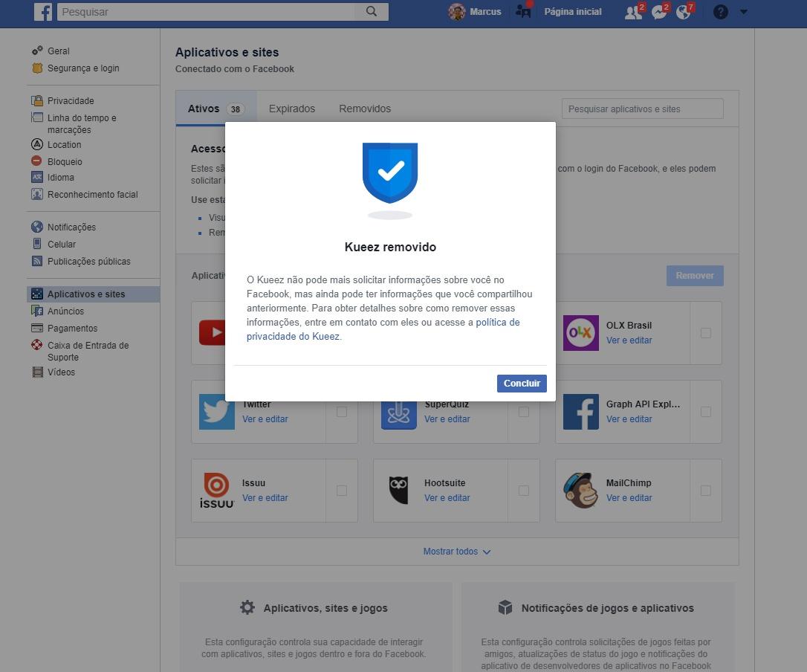
Task: Open Marcus profile avatar
Action: pos(456,11)
